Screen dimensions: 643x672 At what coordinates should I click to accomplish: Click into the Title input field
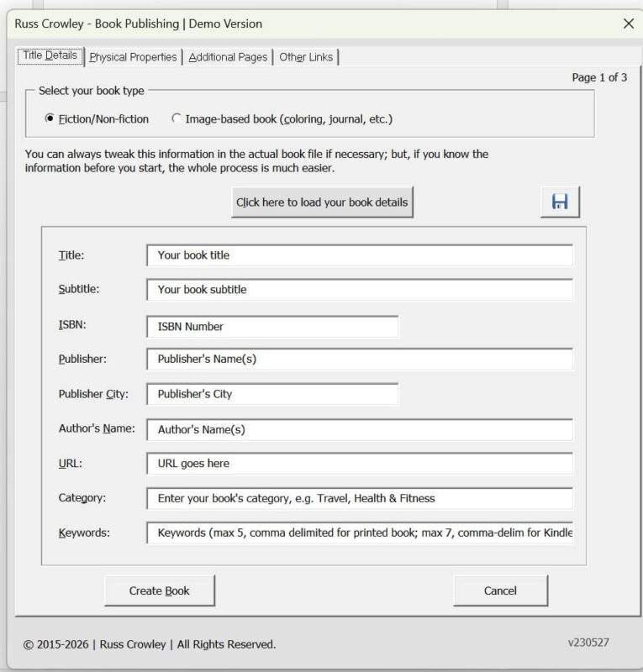(x=359, y=255)
